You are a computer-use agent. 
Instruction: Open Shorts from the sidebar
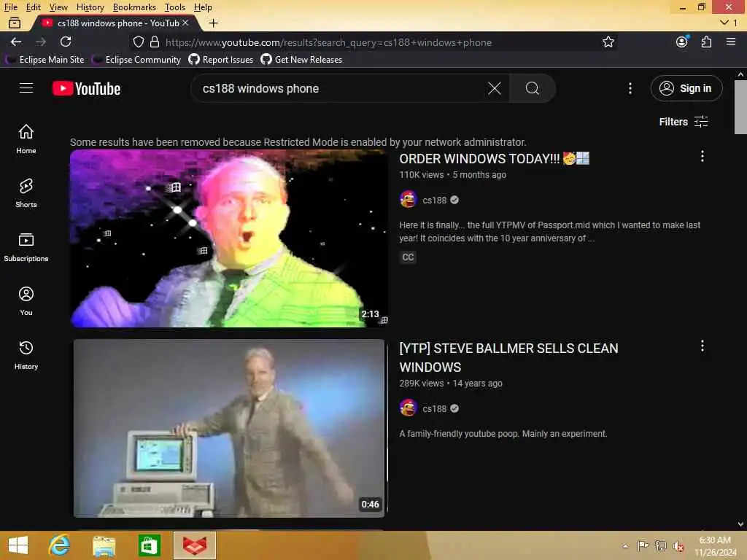(x=26, y=192)
